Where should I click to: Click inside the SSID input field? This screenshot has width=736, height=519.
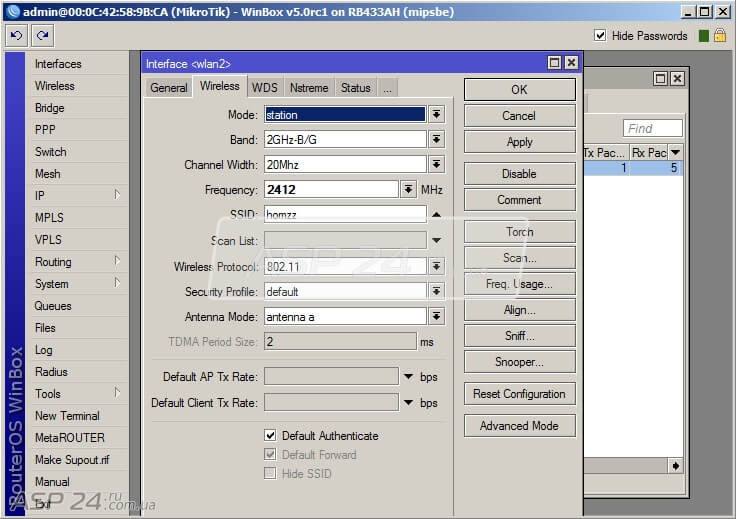pyautogui.click(x=345, y=214)
